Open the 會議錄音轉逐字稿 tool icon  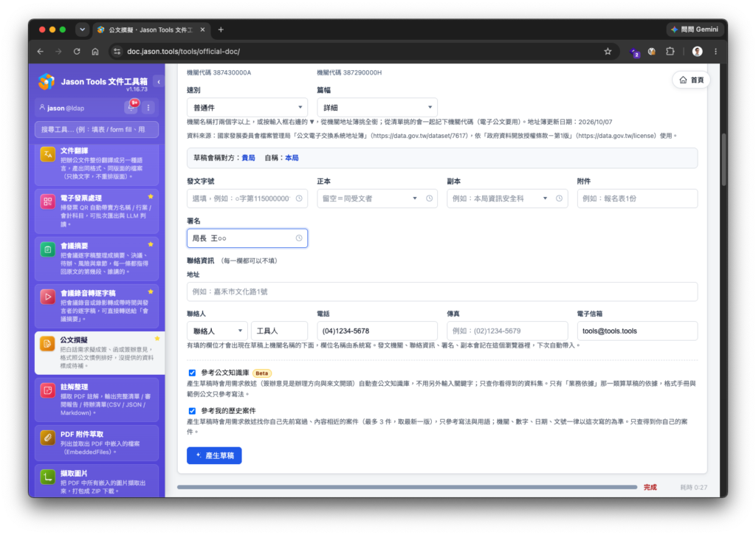[48, 297]
